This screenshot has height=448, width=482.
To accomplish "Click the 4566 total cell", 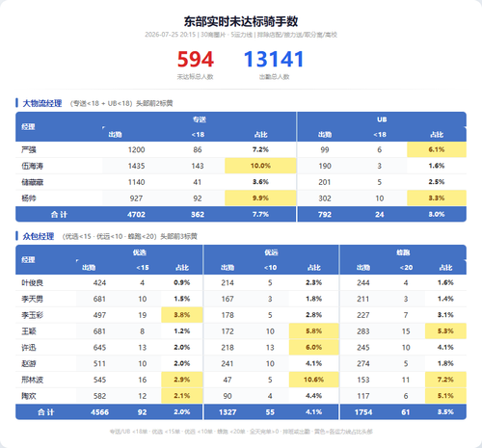I will tap(99, 412).
